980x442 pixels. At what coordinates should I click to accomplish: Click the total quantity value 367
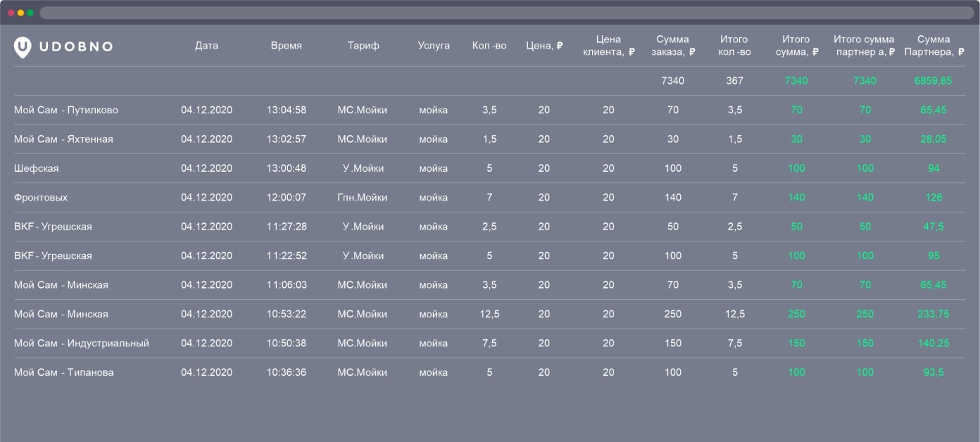pyautogui.click(x=734, y=81)
